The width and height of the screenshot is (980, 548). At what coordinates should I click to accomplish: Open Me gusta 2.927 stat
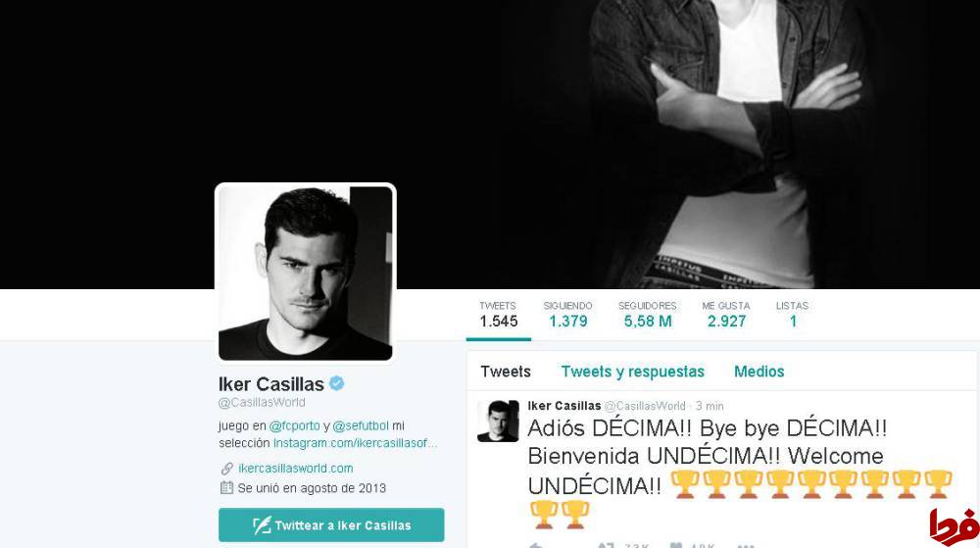point(726,315)
